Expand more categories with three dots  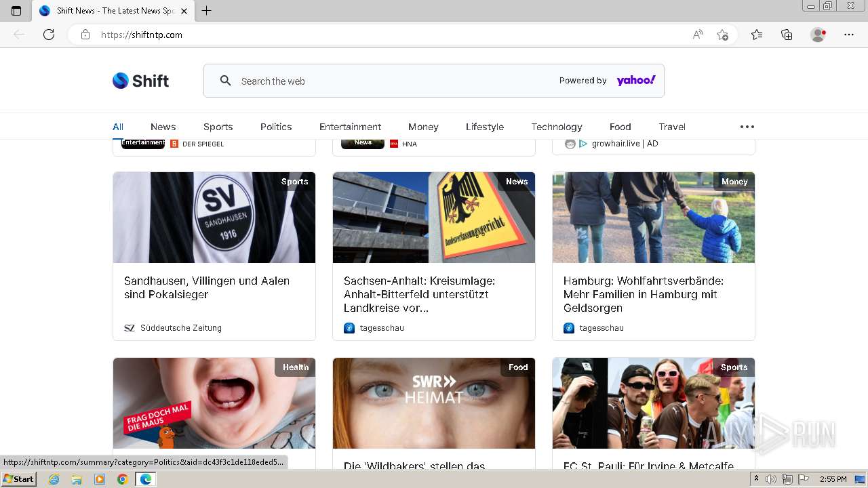(747, 127)
